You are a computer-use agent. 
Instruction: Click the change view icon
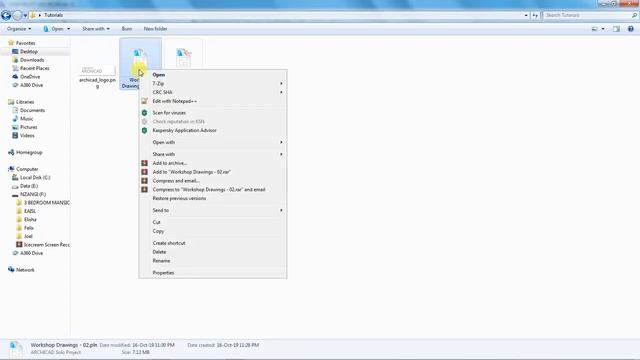click(594, 29)
